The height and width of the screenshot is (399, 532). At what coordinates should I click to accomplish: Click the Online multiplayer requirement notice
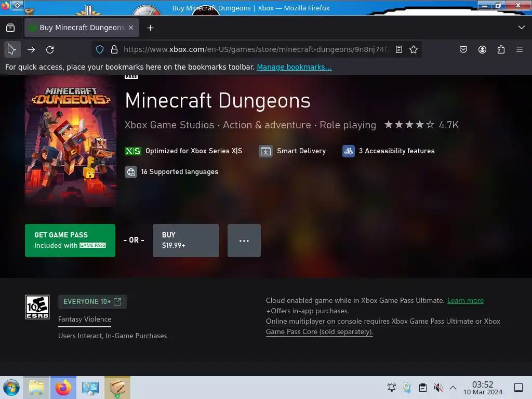[x=383, y=326]
